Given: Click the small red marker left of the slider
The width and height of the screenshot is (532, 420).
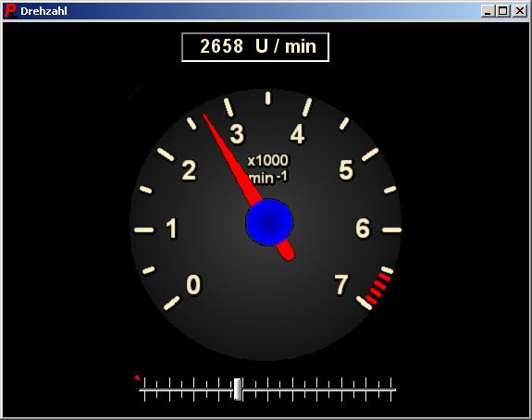Looking at the screenshot, I should [x=137, y=377].
